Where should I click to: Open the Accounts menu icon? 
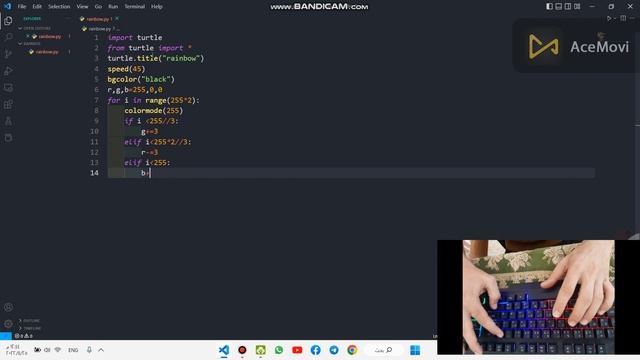point(8,307)
